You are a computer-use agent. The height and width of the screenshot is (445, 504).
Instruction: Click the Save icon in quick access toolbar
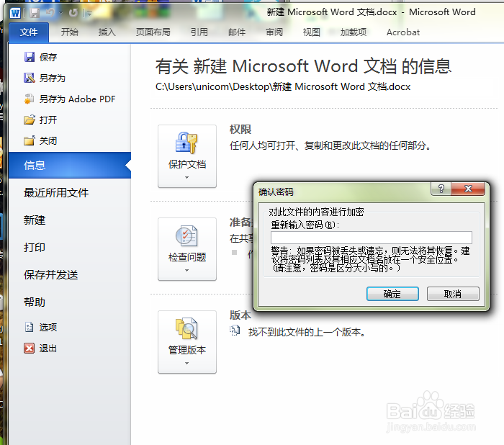[35, 13]
